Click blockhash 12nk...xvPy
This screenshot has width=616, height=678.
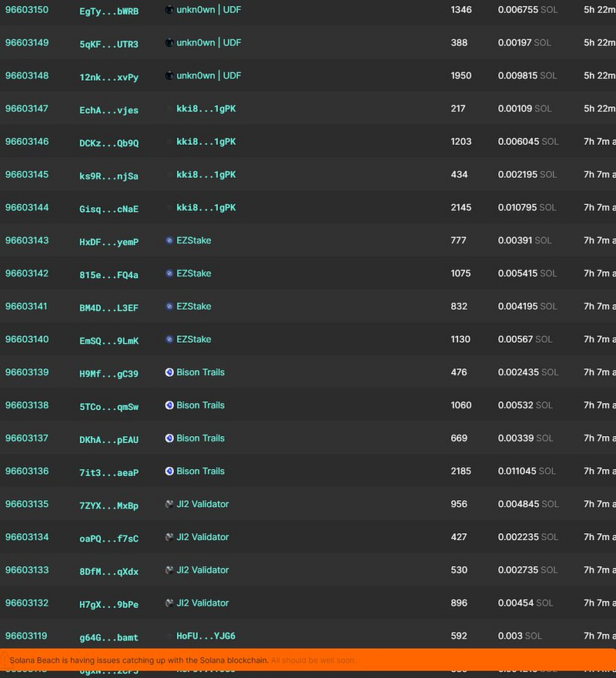109,77
